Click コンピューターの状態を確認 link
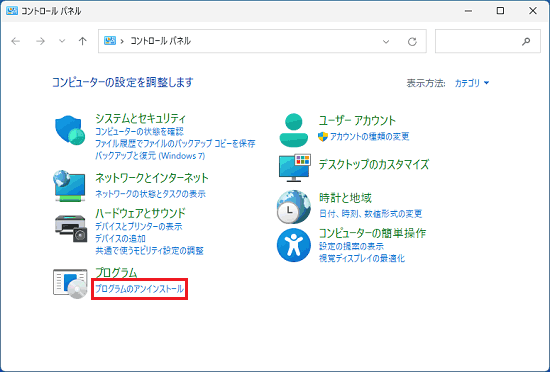550x372 pixels. (139, 132)
